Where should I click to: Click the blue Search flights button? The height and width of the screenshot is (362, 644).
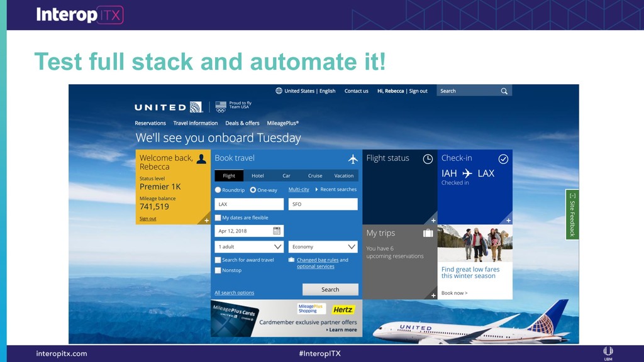click(330, 289)
